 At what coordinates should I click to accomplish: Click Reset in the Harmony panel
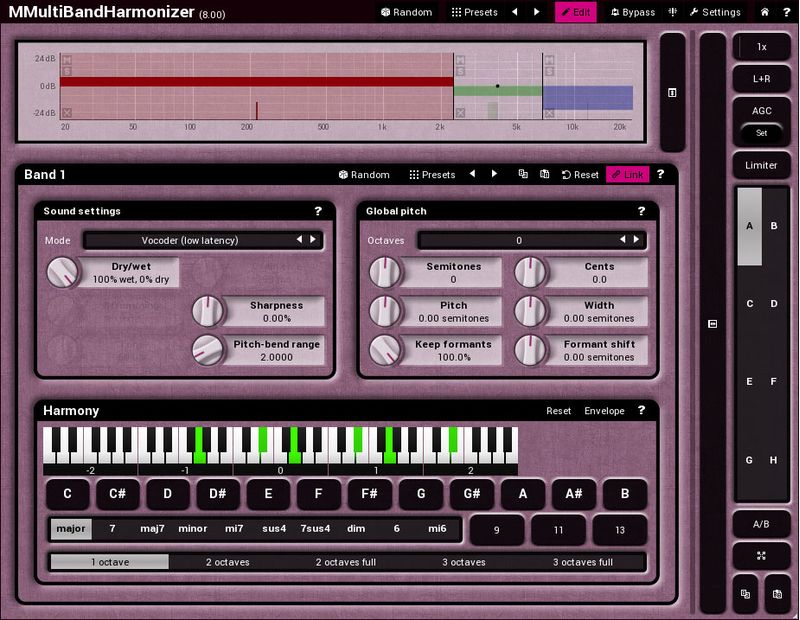pyautogui.click(x=559, y=411)
